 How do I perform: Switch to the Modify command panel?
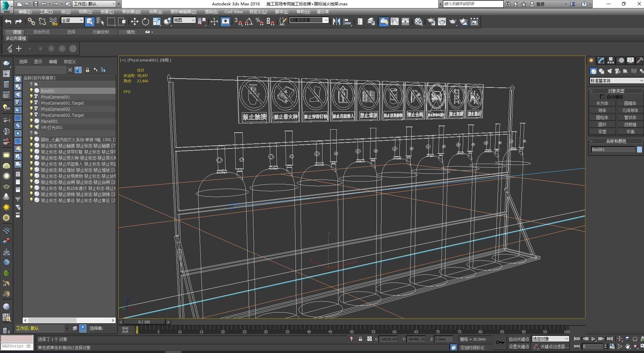[601, 60]
